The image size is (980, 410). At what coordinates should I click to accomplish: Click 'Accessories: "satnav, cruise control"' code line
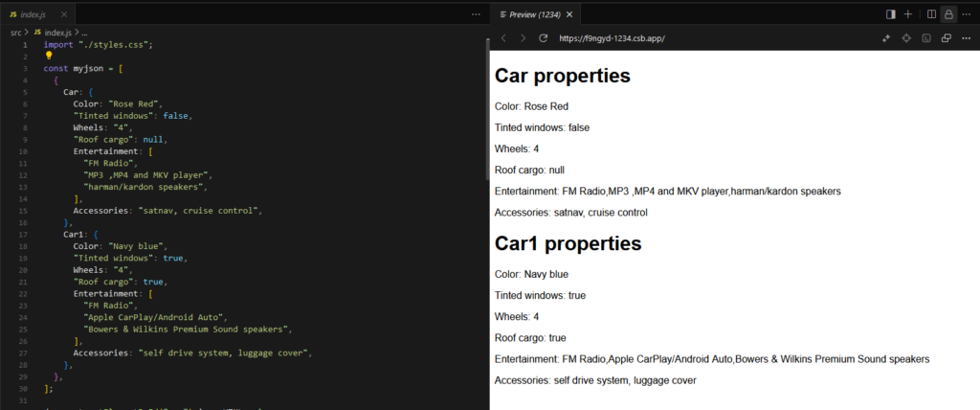(168, 211)
